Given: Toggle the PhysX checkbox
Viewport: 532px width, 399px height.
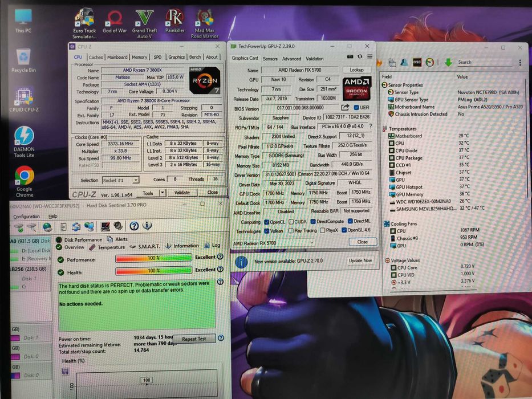Looking at the screenshot, I should tap(322, 230).
